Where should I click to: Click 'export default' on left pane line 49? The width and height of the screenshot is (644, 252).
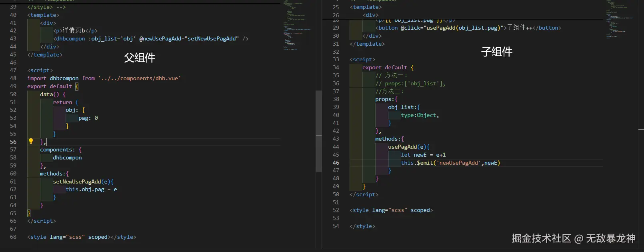click(x=50, y=86)
